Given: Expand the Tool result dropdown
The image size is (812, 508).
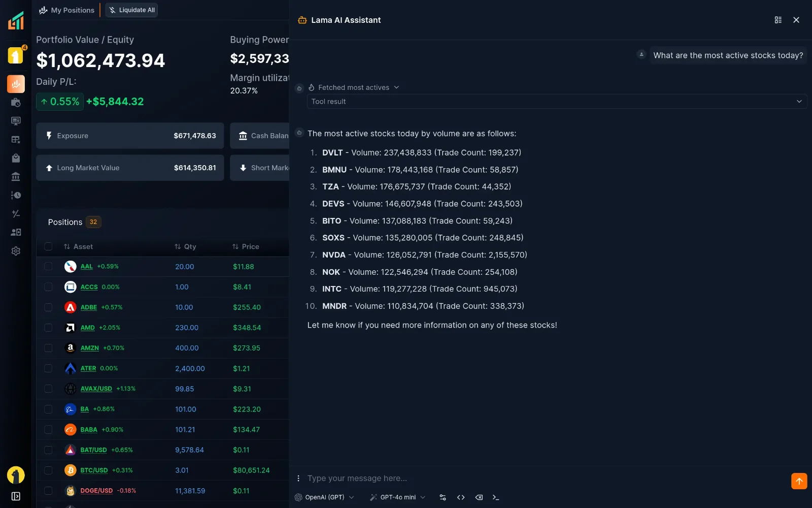Looking at the screenshot, I should coord(557,102).
